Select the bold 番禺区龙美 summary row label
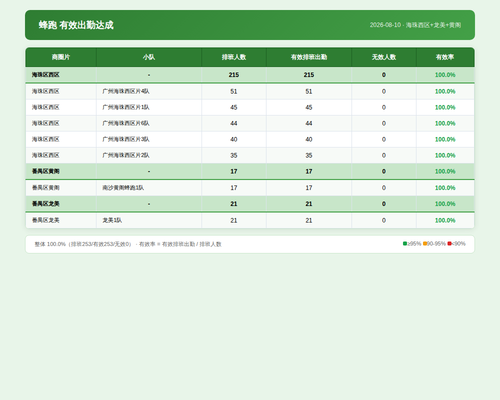 point(46,204)
